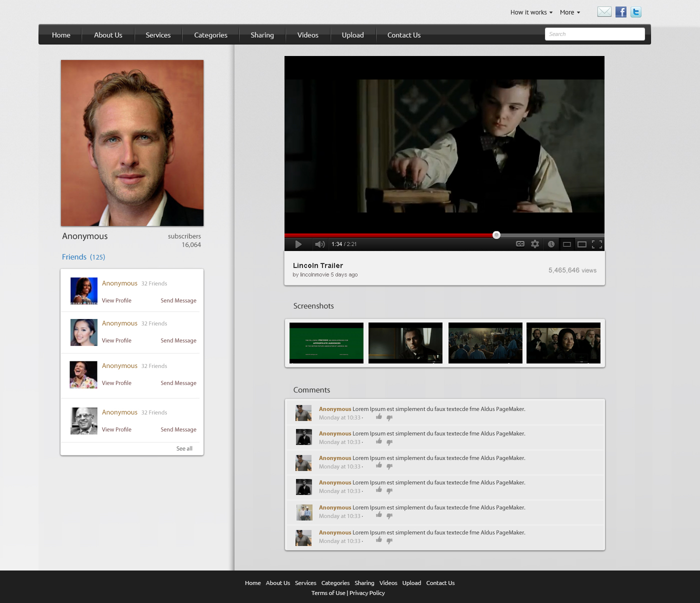Viewport: 700px width, 603px height.
Task: Click the Search input field
Action: point(594,34)
